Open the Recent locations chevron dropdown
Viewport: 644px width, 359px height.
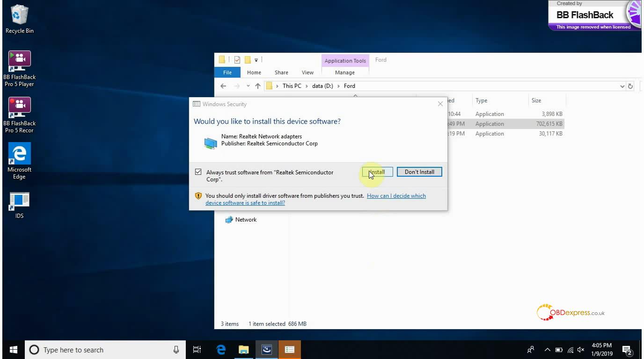pyautogui.click(x=248, y=86)
